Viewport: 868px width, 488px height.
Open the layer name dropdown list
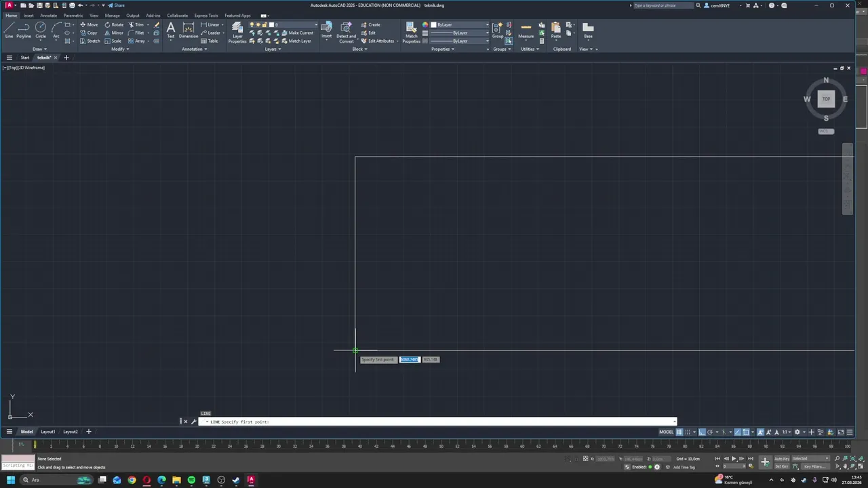pos(317,24)
